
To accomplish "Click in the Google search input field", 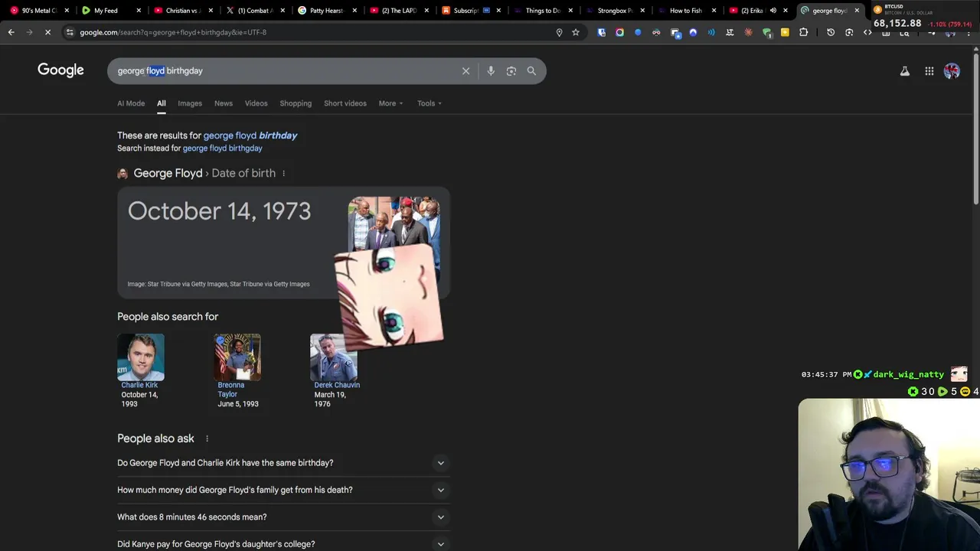I will pyautogui.click(x=283, y=70).
